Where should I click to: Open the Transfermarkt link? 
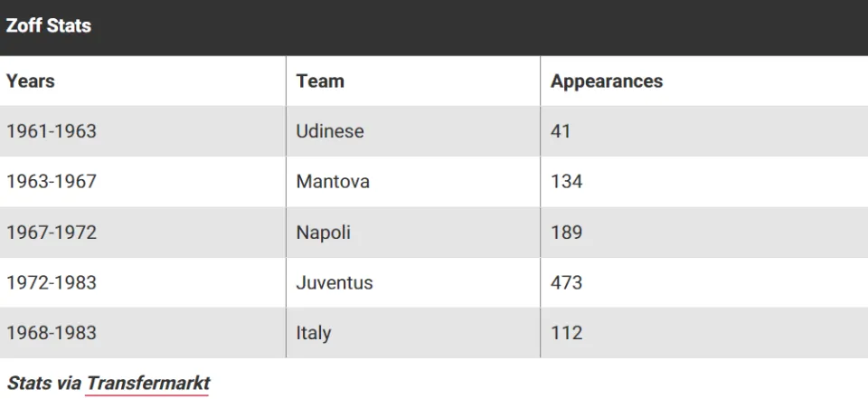[147, 384]
